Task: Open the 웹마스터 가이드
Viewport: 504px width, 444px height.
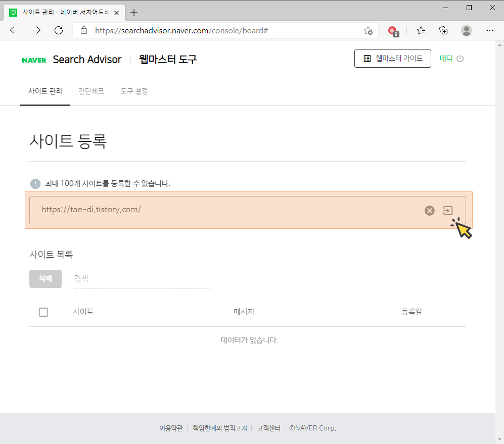Action: pos(393,58)
